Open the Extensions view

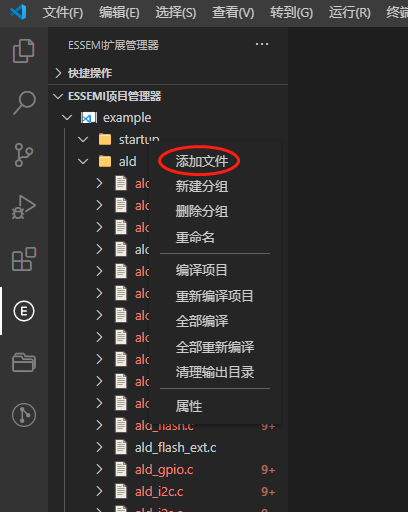24,259
